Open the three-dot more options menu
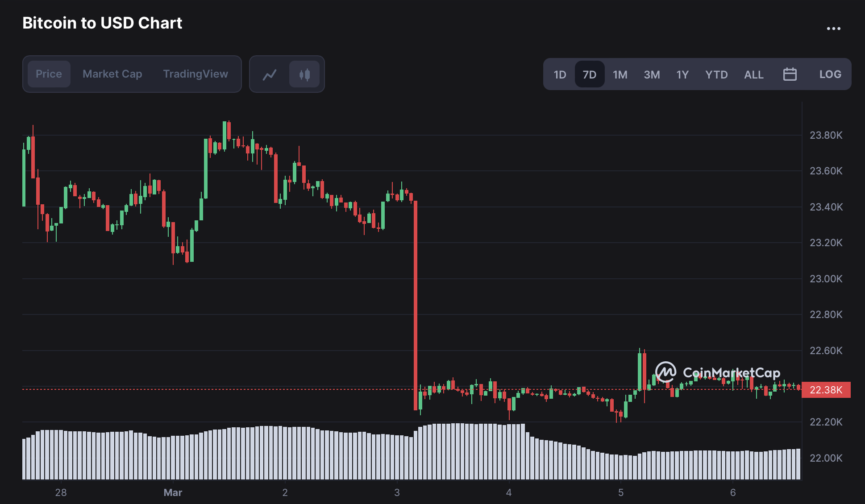865x504 pixels. click(x=833, y=29)
